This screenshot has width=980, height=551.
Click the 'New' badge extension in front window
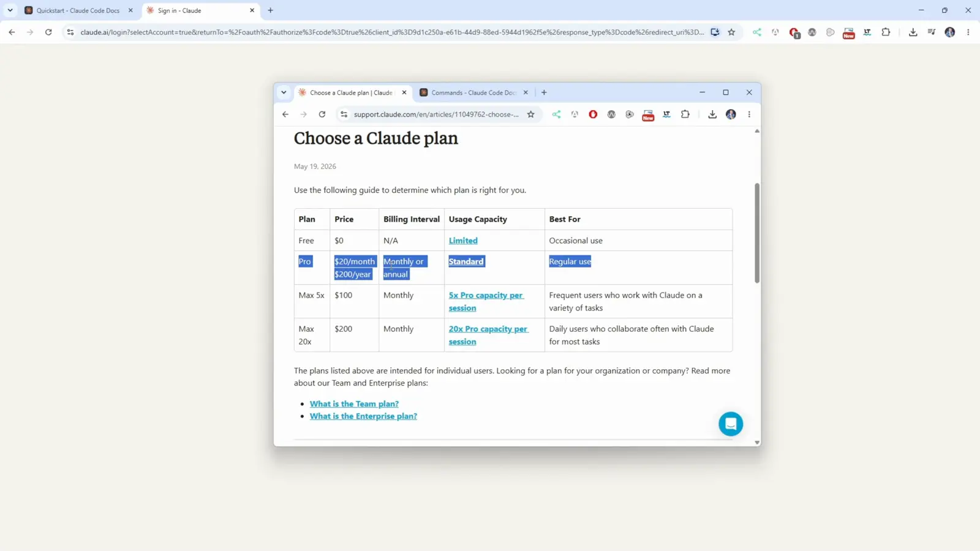point(648,115)
